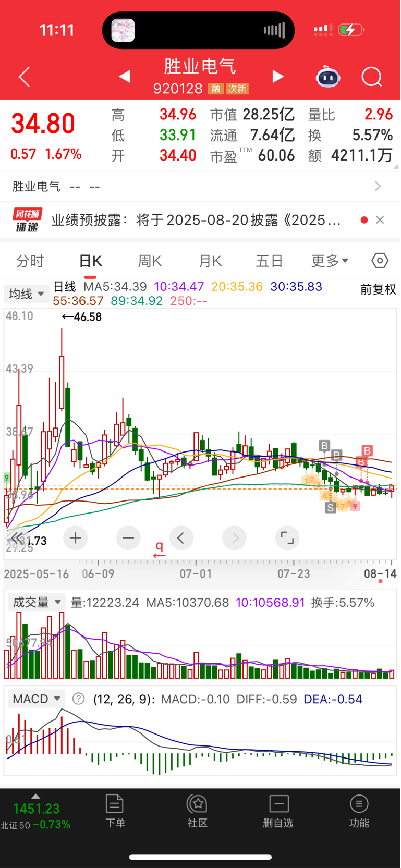Open chart settings hexagon icon
Image resolution: width=401 pixels, height=868 pixels.
tap(380, 260)
